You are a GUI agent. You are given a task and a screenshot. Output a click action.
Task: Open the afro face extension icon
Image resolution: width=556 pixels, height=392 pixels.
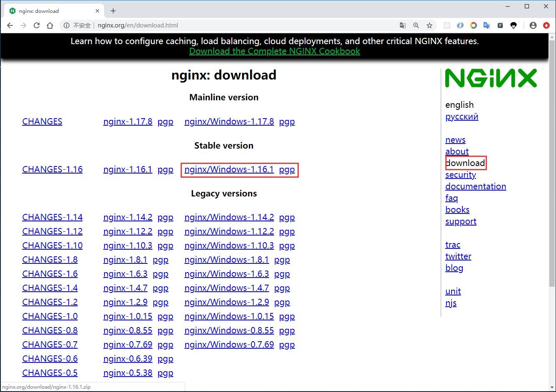pos(514,25)
